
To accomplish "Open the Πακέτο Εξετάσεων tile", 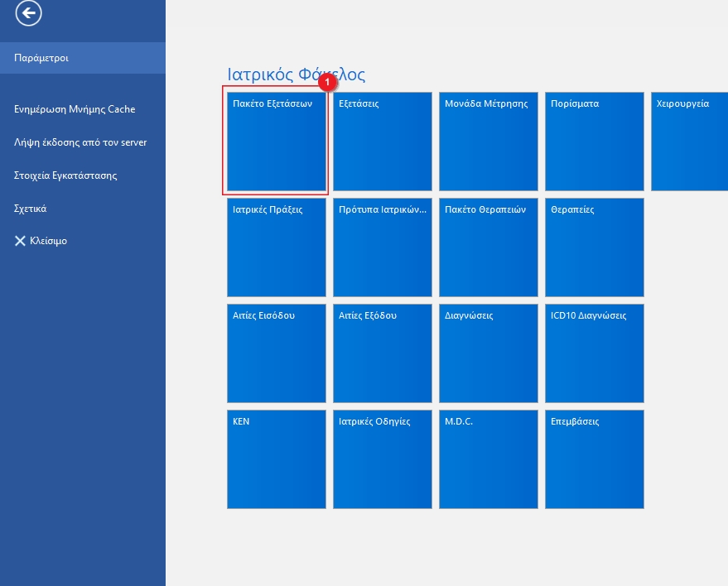I will pyautogui.click(x=277, y=142).
